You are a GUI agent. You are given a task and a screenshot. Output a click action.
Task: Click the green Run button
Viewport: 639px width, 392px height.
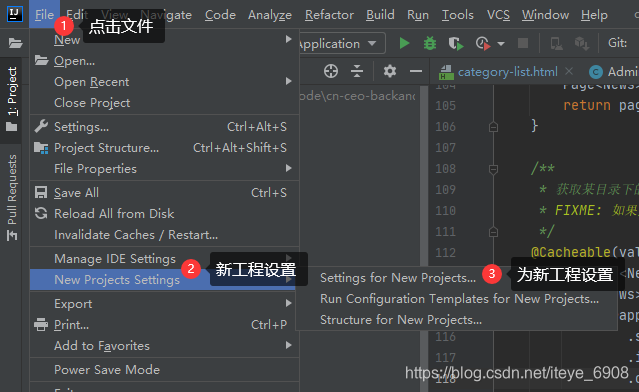(404, 43)
